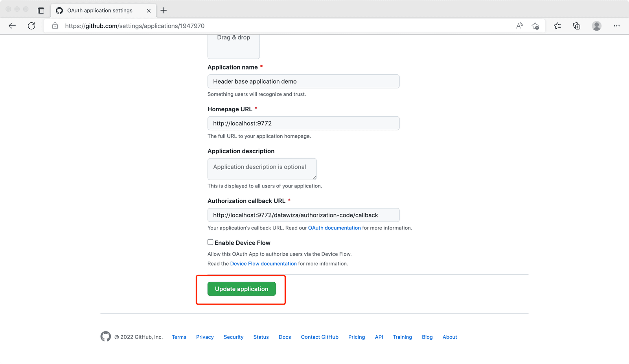This screenshot has height=364, width=629.
Task: Enable the Device Flow checkbox
Action: pos(210,242)
